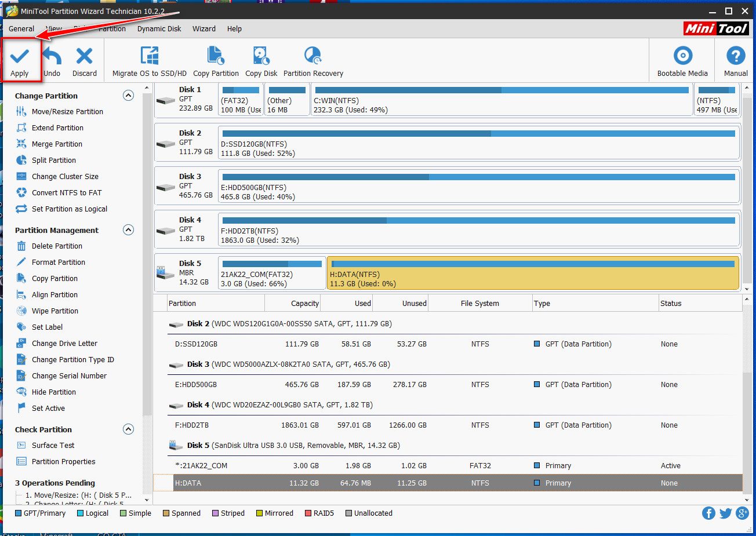Open MiniTool Twitter page icon
Screen dimensions: 756x536
pos(725,513)
